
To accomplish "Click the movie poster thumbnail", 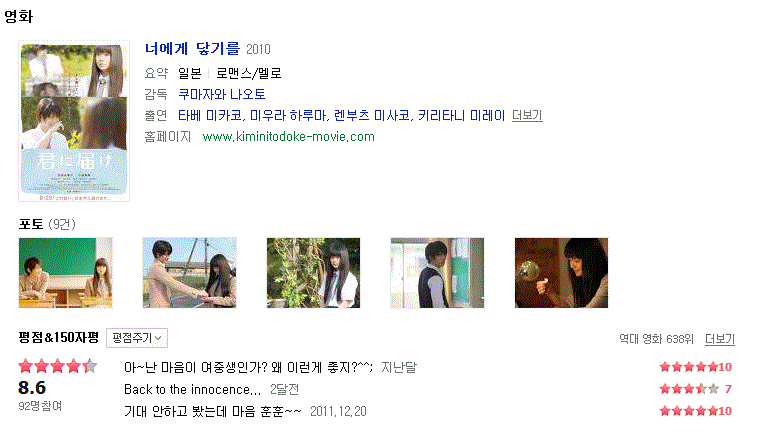I will (74, 121).
